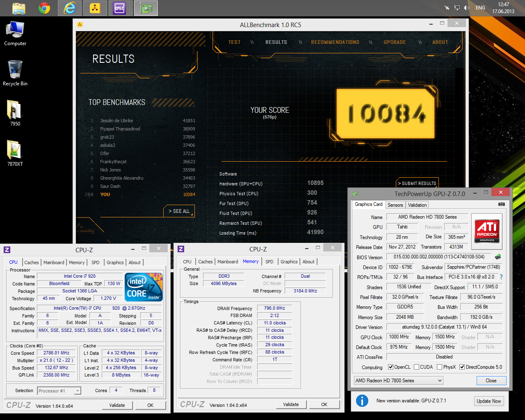Switch to ALLBenchmark taskbar icon

point(95,8)
